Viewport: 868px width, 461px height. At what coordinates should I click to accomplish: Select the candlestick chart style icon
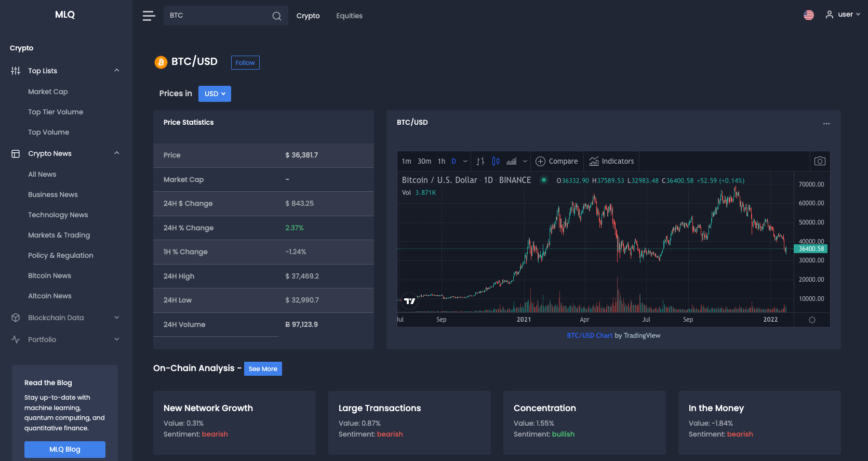(x=496, y=161)
